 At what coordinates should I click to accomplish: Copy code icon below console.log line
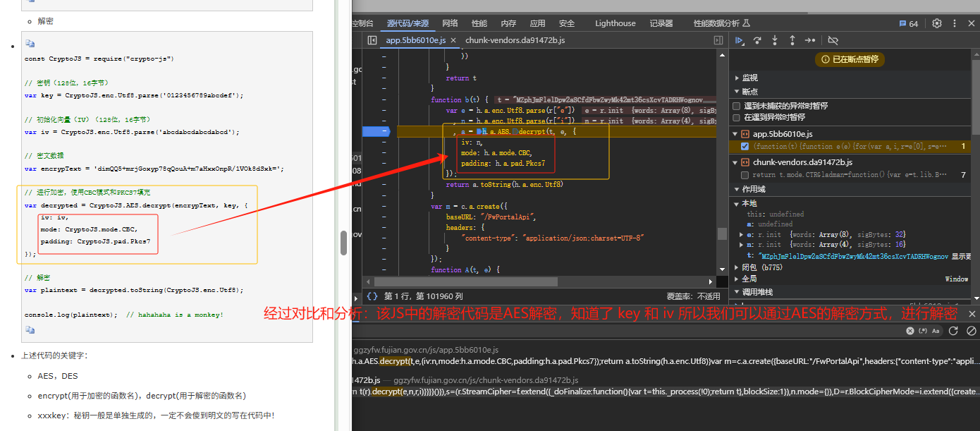30,329
